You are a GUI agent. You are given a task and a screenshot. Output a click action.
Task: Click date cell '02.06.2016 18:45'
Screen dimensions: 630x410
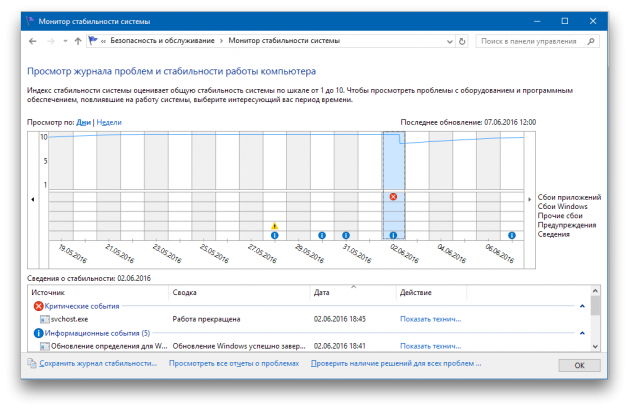point(340,319)
